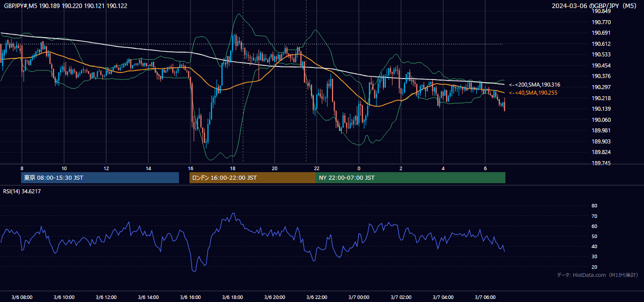Click the 3/6 20:00 date label
This screenshot has width=644, height=302.
click(274, 297)
